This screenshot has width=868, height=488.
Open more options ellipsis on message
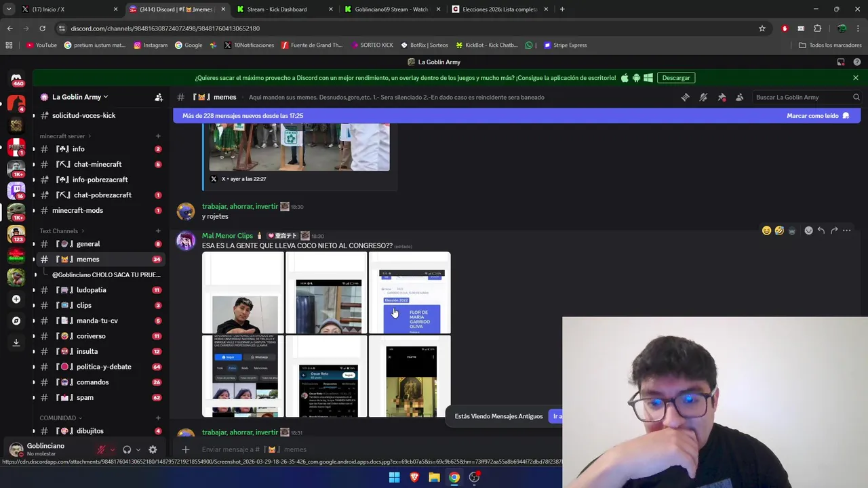(x=847, y=230)
